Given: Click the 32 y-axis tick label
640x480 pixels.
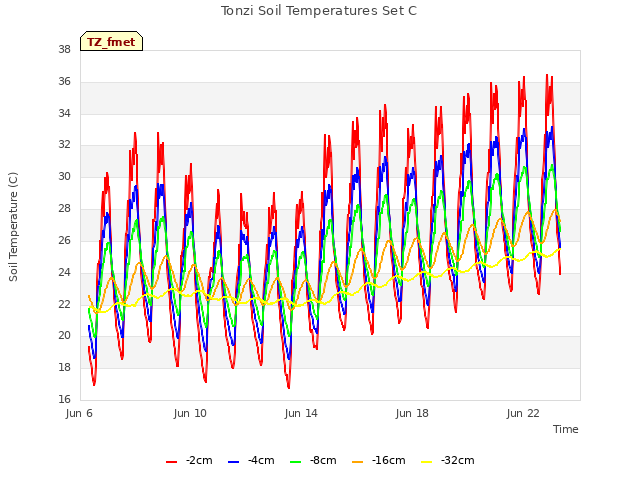Looking at the screenshot, I should [64, 145].
